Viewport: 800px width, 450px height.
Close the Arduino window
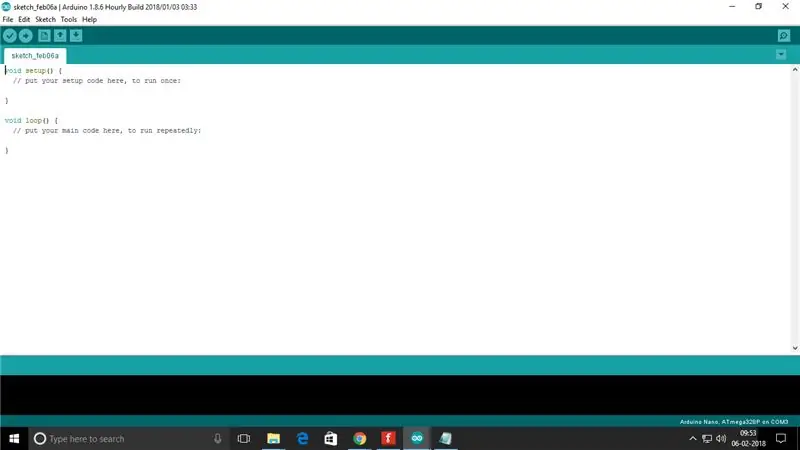[786, 7]
